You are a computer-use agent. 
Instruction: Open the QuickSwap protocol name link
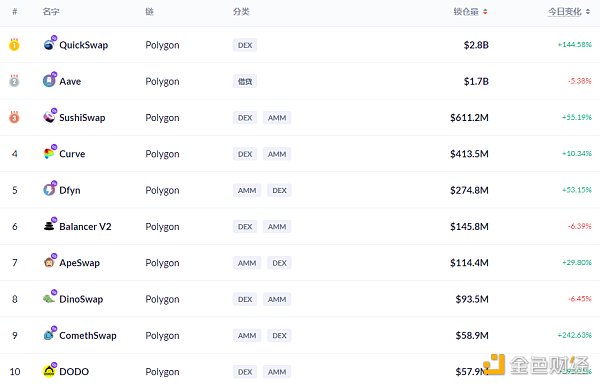[x=83, y=45]
